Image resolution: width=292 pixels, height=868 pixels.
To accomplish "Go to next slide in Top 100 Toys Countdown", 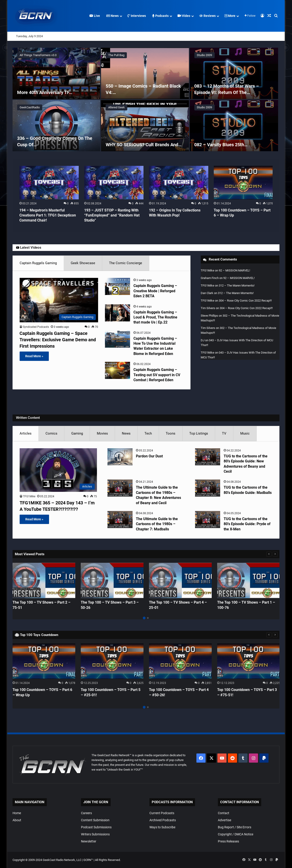I will [275, 634].
